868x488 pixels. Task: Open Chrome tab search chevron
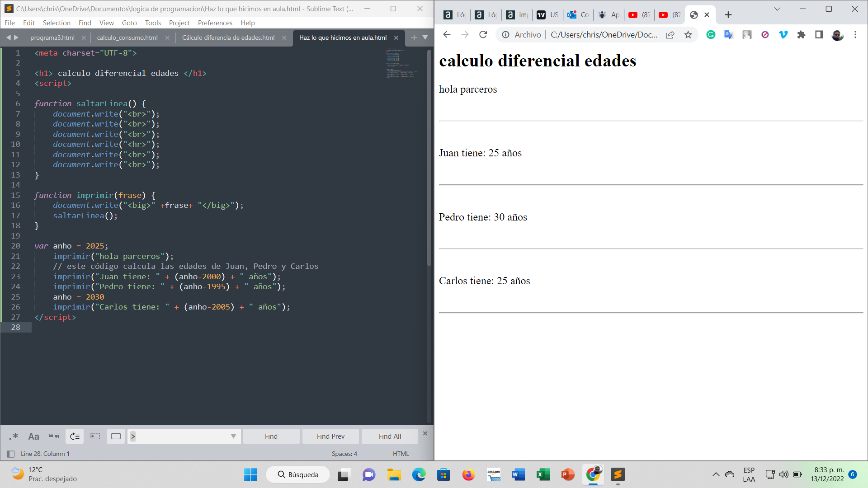click(x=777, y=9)
